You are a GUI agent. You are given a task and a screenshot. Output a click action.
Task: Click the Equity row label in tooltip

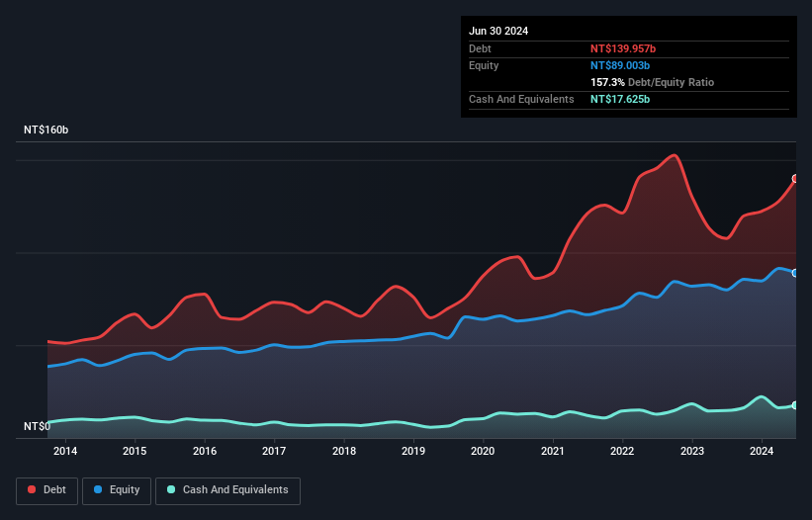[x=484, y=65]
